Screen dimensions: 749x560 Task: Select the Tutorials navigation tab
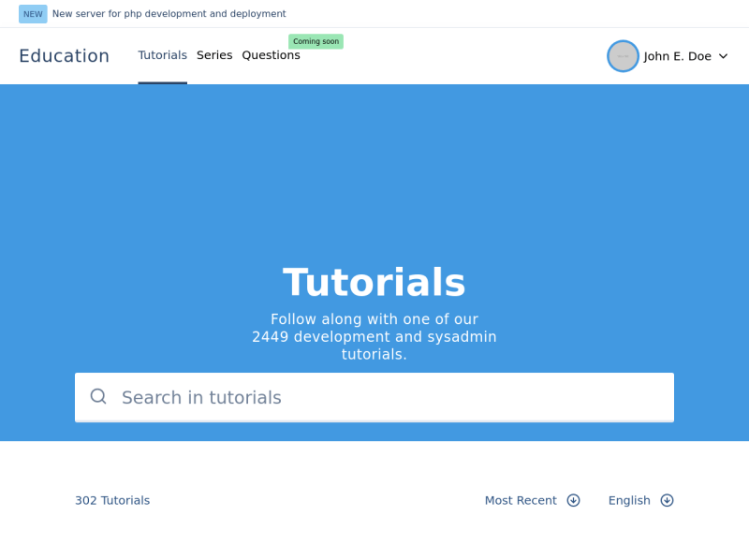[162, 55]
